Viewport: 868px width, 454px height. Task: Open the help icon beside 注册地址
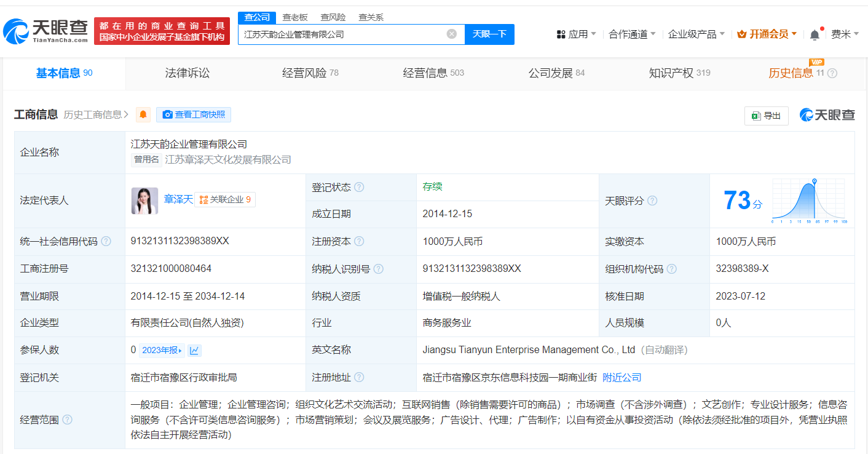(x=359, y=377)
